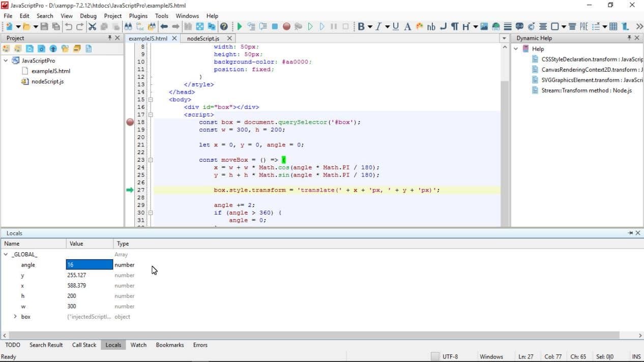The height and width of the screenshot is (362, 644).
Task: Cut selection with scissors icon
Action: pos(93,26)
